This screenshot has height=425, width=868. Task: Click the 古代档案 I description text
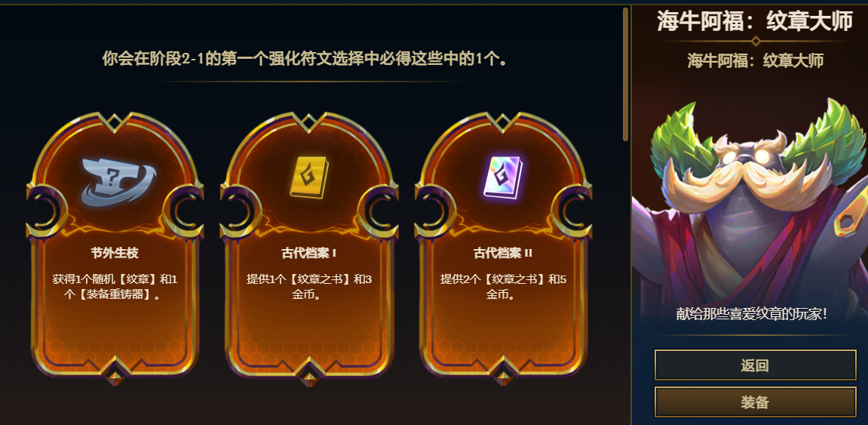tap(309, 287)
